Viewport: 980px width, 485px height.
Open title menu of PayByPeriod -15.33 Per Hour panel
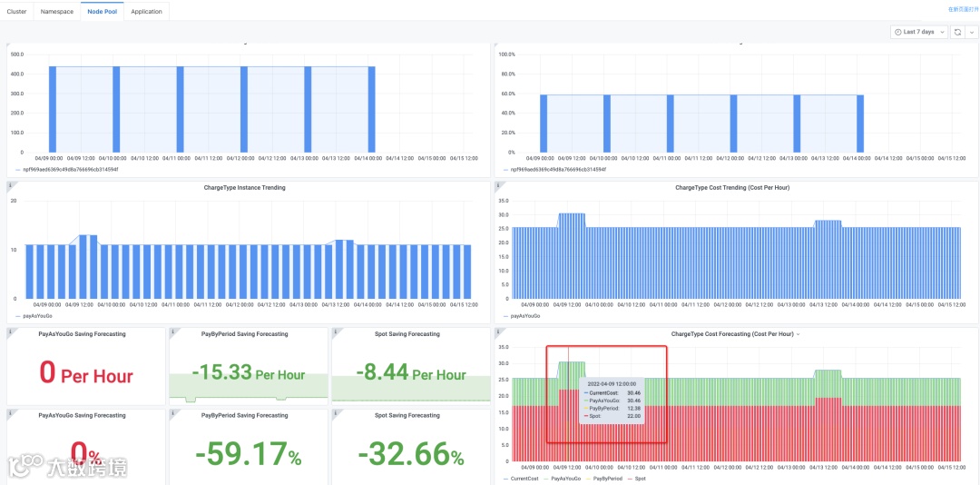(244, 334)
